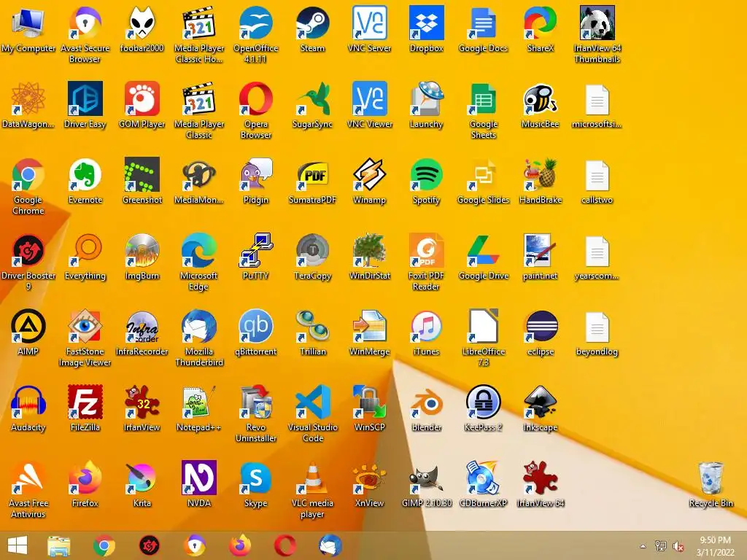Click the Dropbox desktop icon
Image resolution: width=747 pixels, height=560 pixels.
click(x=426, y=23)
